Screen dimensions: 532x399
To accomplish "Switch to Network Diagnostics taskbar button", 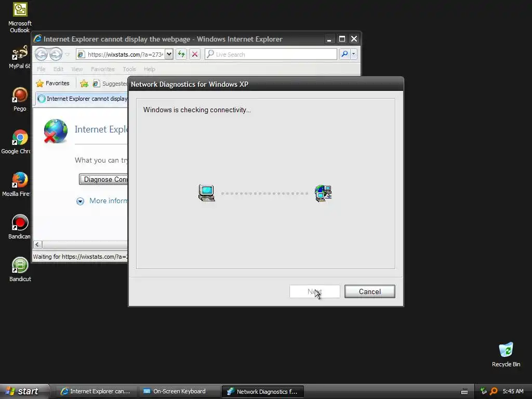I will coord(262,391).
